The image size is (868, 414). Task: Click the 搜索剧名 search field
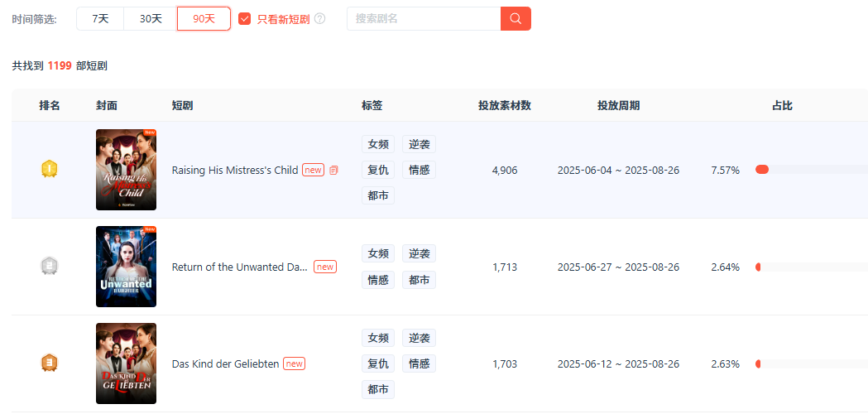click(423, 18)
